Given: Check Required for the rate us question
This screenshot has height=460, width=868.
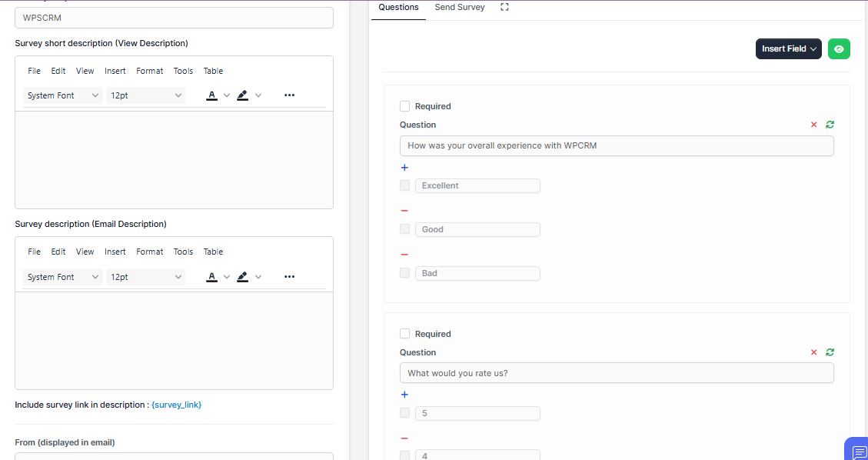Looking at the screenshot, I should point(405,334).
